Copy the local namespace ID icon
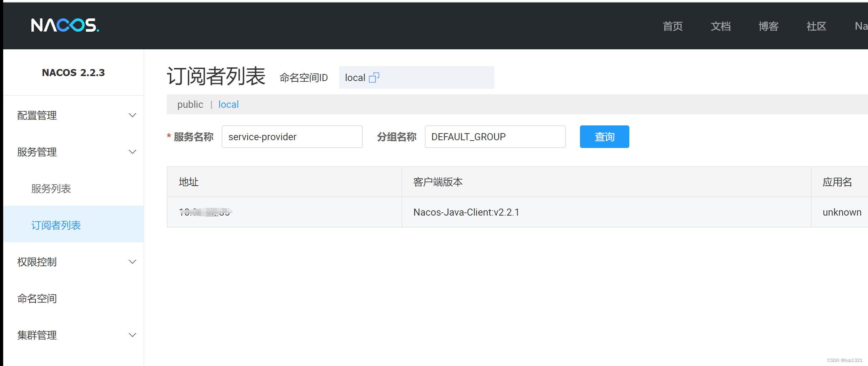The image size is (868, 366). (374, 77)
